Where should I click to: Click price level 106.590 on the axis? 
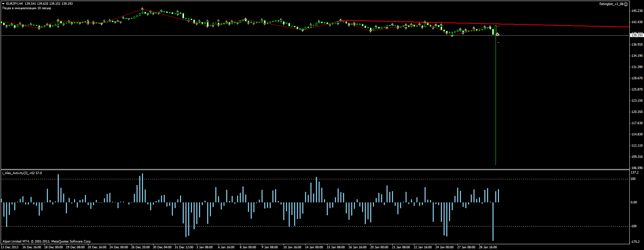pos(637,168)
